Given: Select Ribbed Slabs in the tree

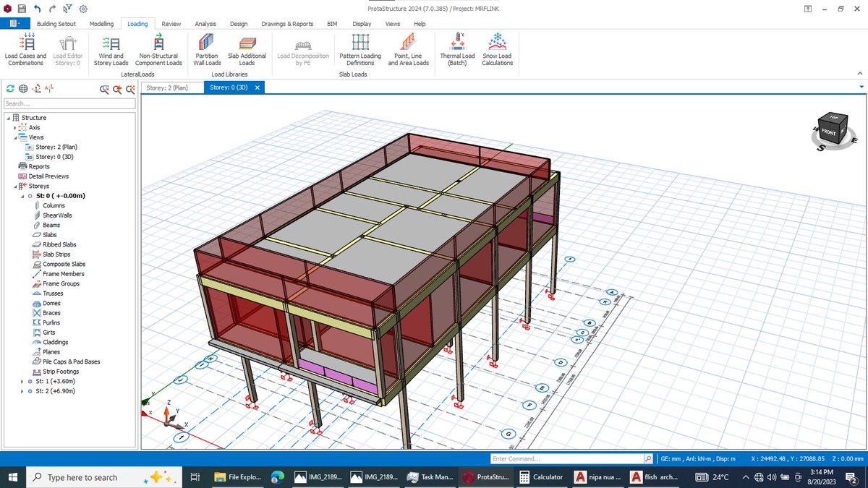Looking at the screenshot, I should [x=59, y=244].
